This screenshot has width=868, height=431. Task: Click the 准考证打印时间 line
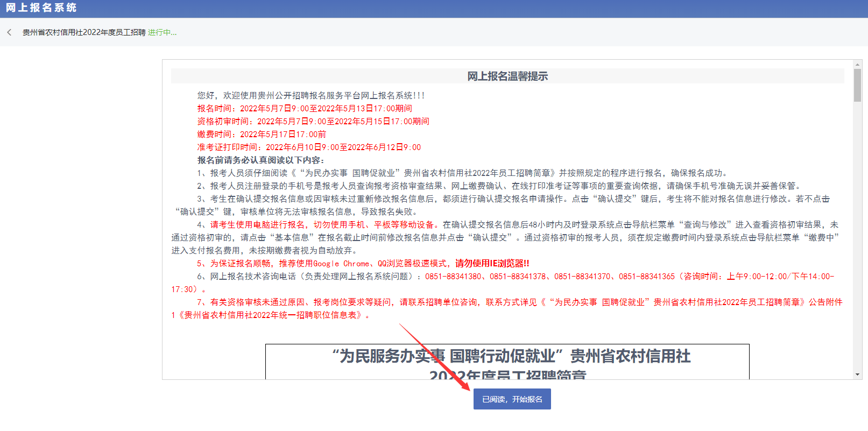tap(309, 147)
